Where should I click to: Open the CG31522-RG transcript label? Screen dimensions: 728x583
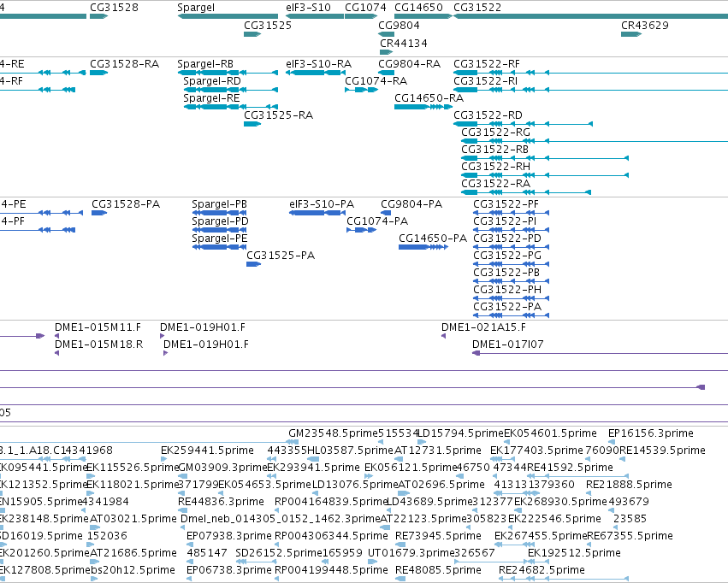[x=495, y=132]
